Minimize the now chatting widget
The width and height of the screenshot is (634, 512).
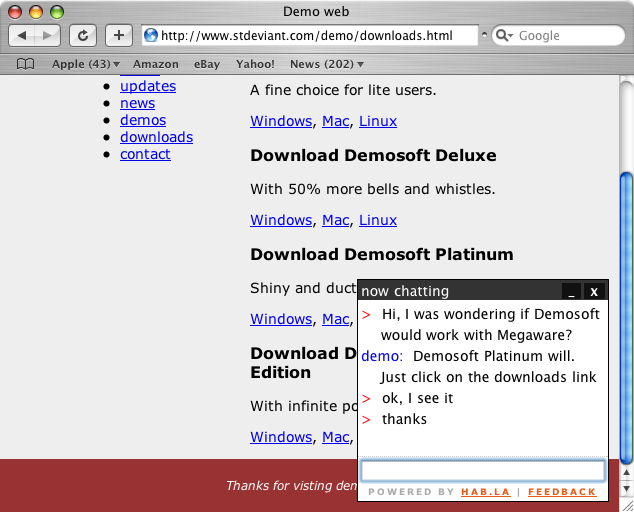pos(570,291)
